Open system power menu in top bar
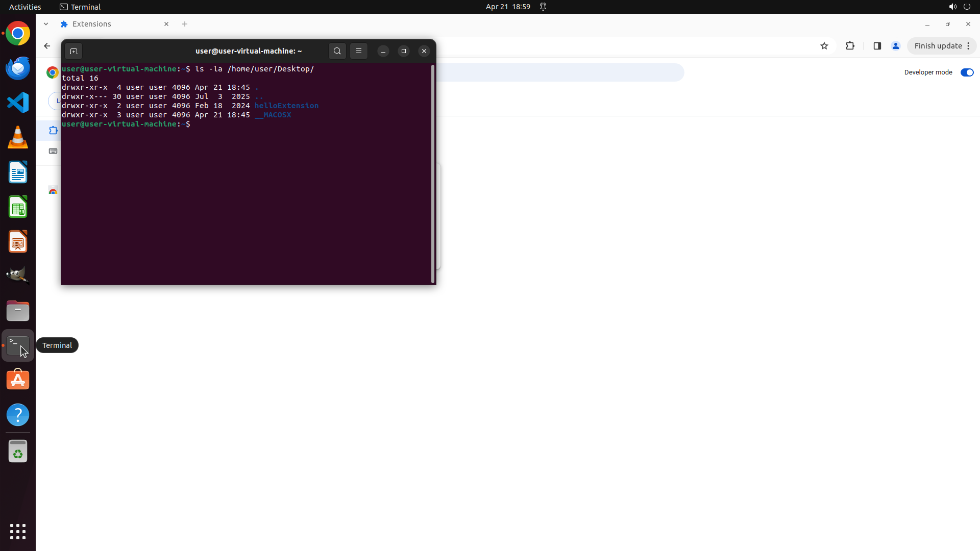This screenshot has width=980, height=551. 967,7
